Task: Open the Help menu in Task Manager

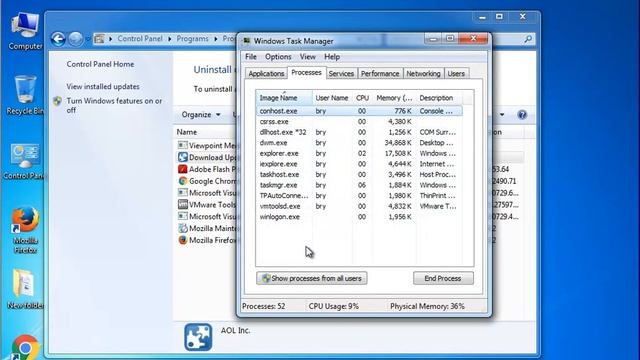Action: tap(332, 57)
